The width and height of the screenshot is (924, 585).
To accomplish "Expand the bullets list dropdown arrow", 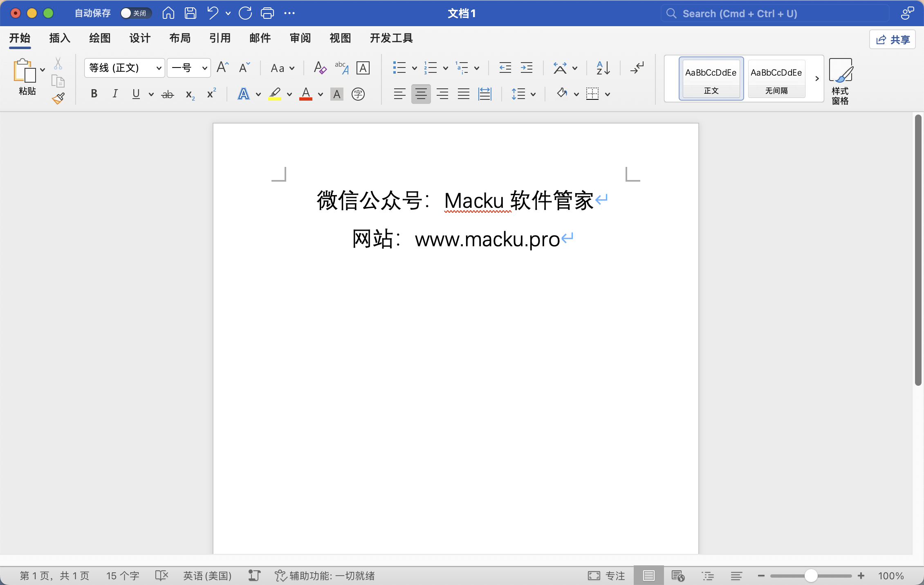I will [x=415, y=68].
